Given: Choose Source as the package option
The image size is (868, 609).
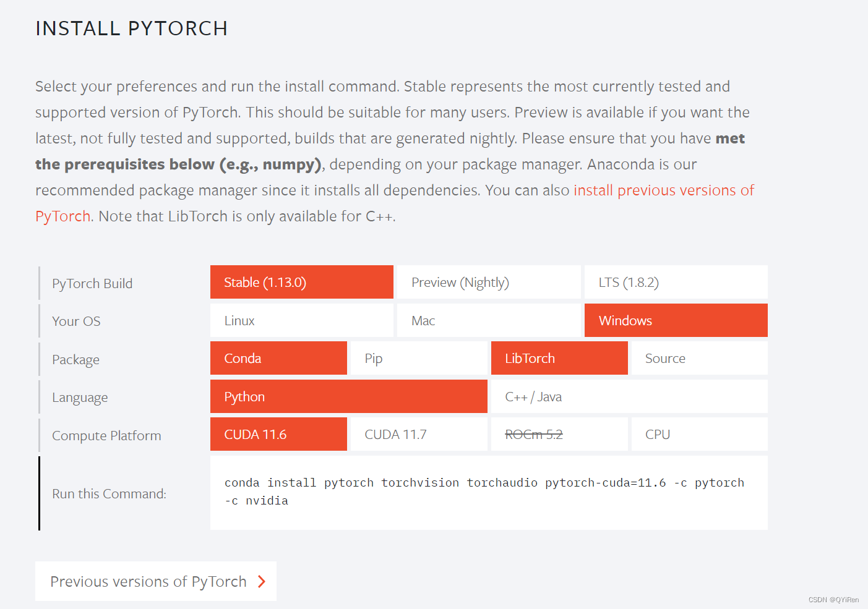Looking at the screenshot, I should (699, 358).
